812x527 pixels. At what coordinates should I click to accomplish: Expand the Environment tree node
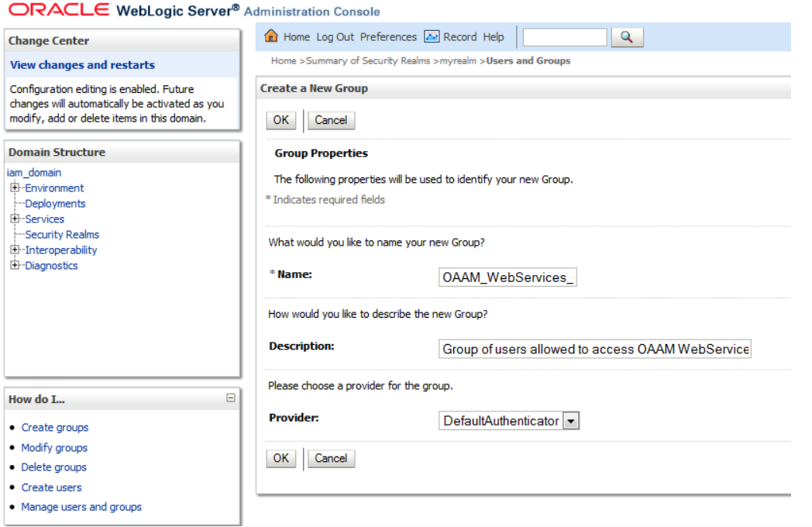click(x=15, y=188)
